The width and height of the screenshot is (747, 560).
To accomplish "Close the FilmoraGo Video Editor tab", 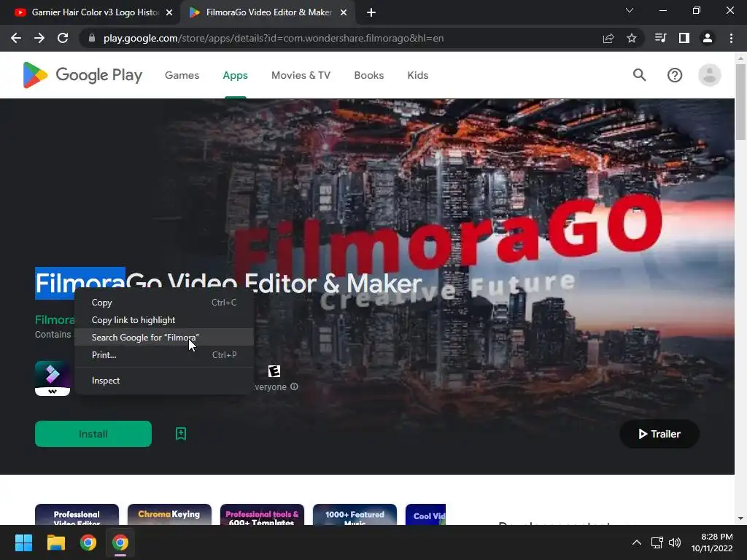I will [344, 12].
